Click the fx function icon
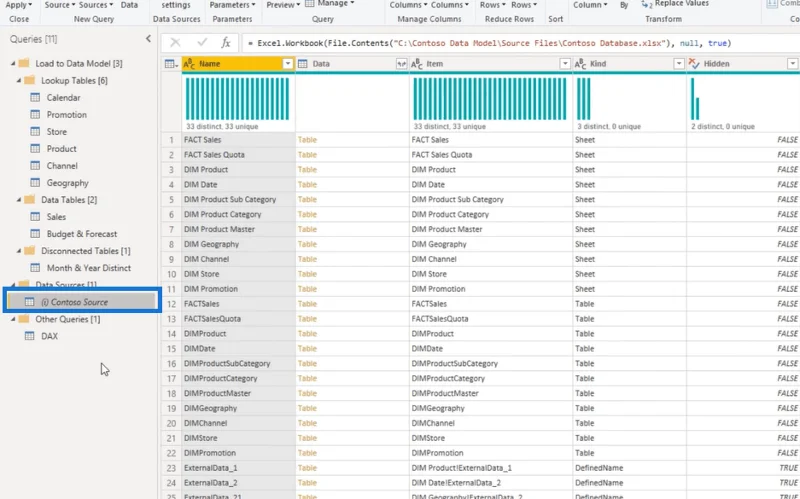This screenshot has width=800, height=499. click(226, 42)
